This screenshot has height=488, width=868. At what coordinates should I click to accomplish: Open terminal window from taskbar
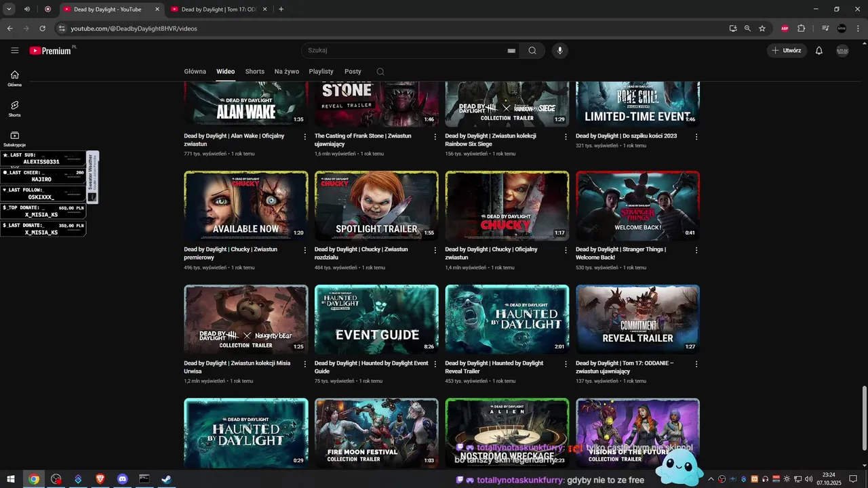(144, 479)
